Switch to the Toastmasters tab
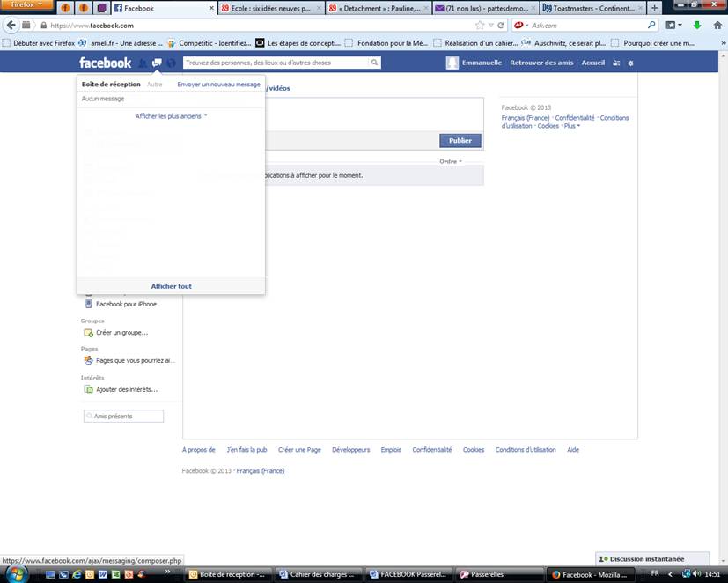This screenshot has width=728, height=583. 593,8
